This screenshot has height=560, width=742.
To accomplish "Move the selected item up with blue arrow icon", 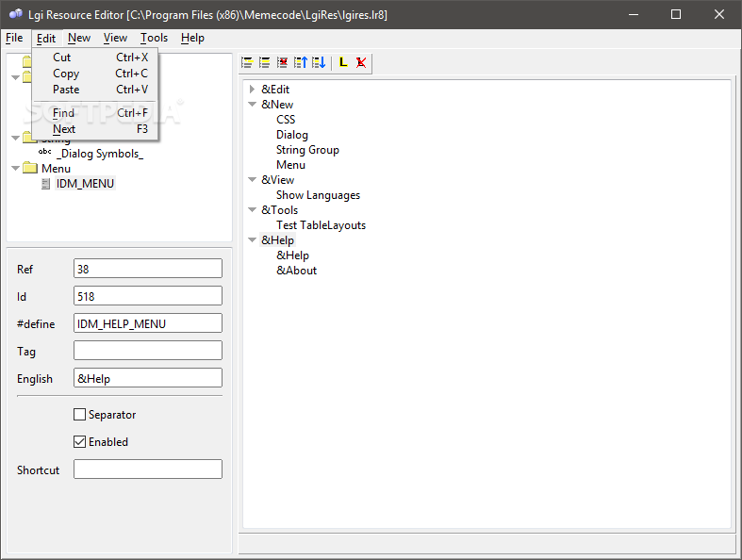I will (x=301, y=62).
